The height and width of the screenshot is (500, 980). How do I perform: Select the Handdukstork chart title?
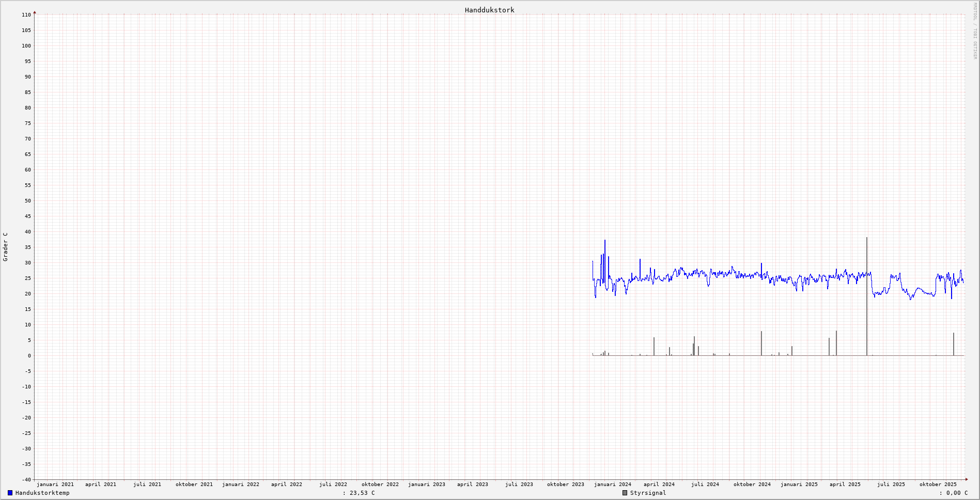pos(489,10)
